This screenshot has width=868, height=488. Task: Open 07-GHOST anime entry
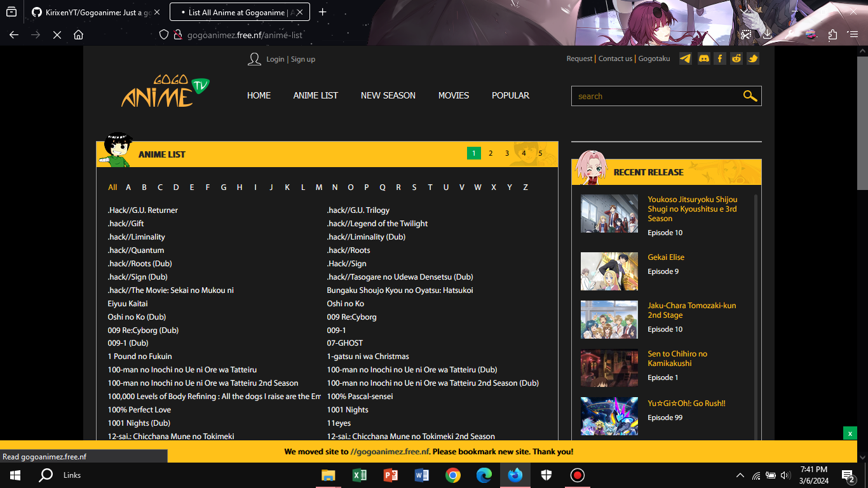[x=345, y=343]
